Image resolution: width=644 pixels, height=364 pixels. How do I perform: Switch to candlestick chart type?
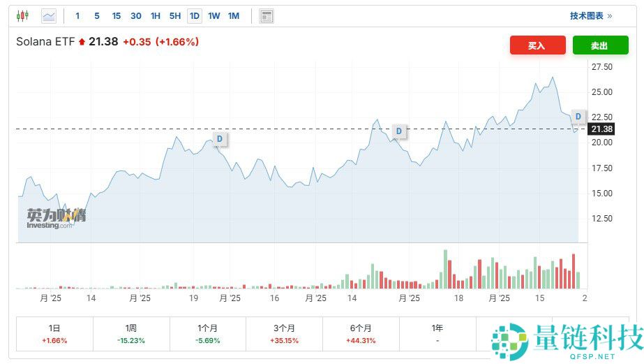pyautogui.click(x=23, y=15)
